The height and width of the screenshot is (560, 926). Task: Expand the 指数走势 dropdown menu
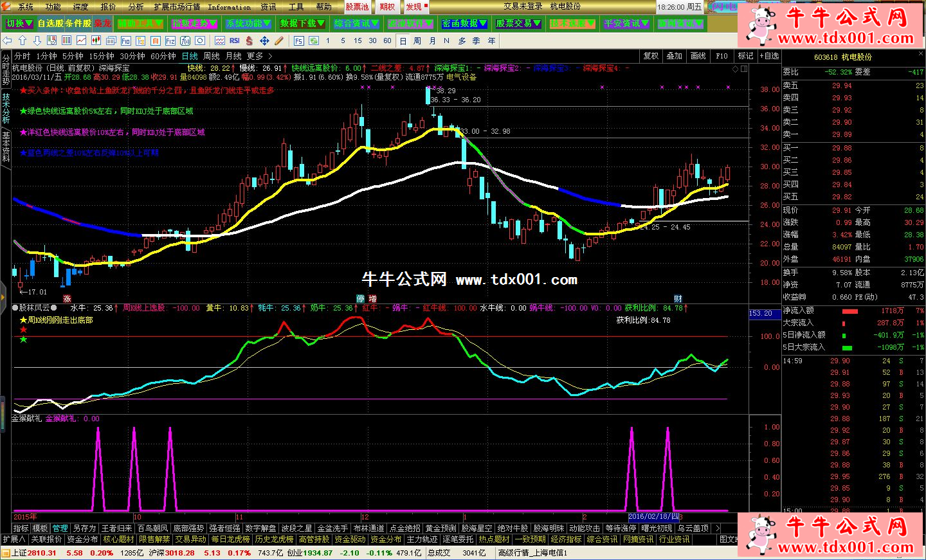[x=194, y=24]
